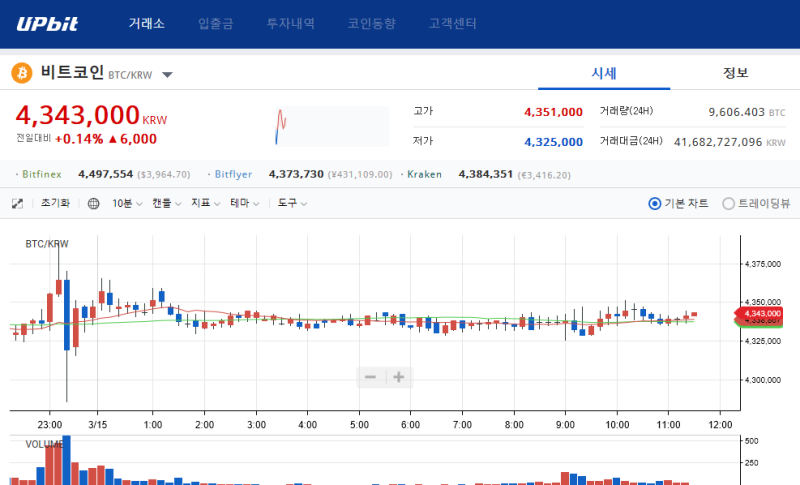Click the Kraken price 4,384,351
This screenshot has height=485, width=800.
tap(486, 174)
